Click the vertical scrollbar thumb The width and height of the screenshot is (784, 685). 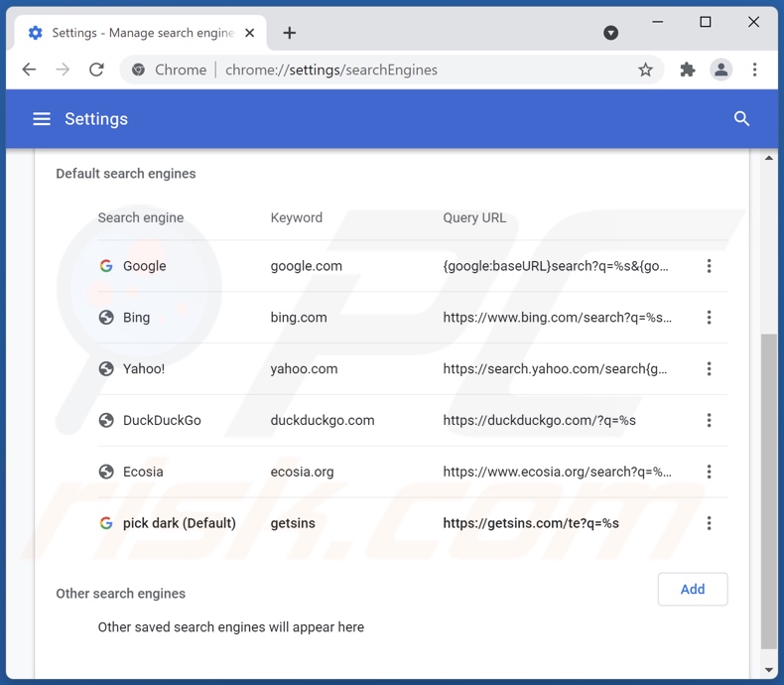point(768,491)
